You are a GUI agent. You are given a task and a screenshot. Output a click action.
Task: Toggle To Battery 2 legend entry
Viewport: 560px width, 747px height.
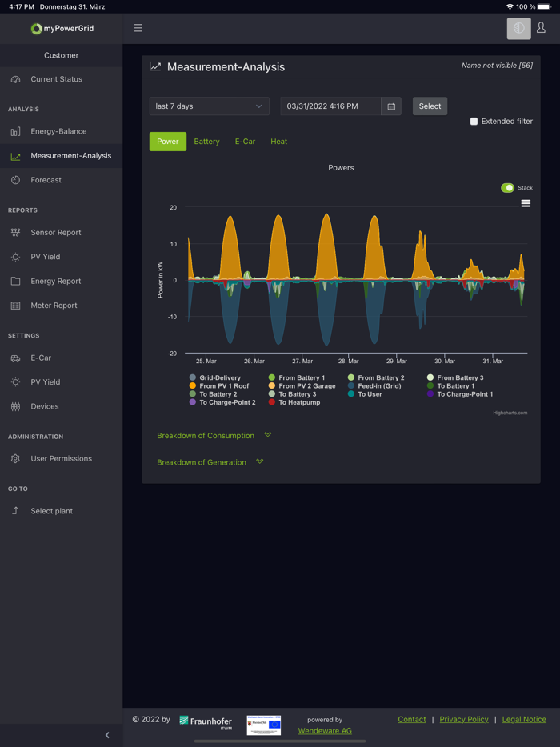point(213,394)
